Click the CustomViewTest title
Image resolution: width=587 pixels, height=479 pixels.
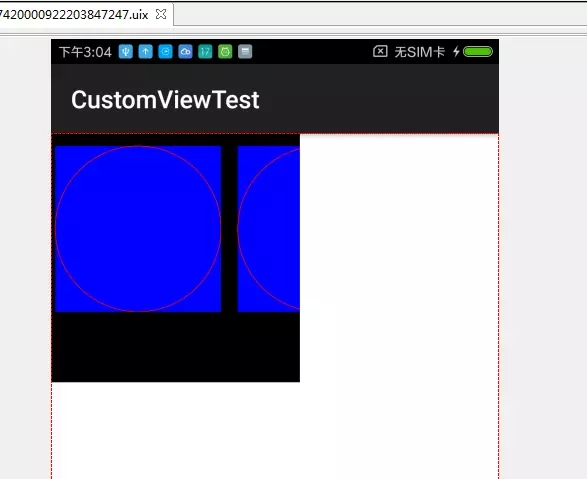(x=165, y=100)
